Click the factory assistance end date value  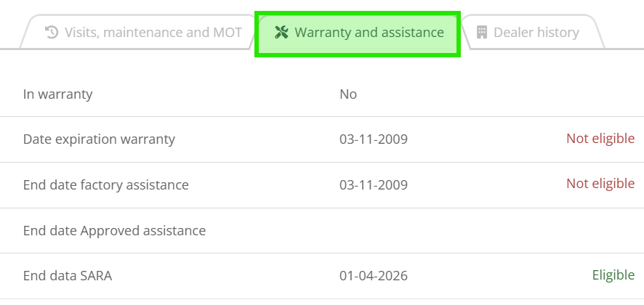point(374,184)
